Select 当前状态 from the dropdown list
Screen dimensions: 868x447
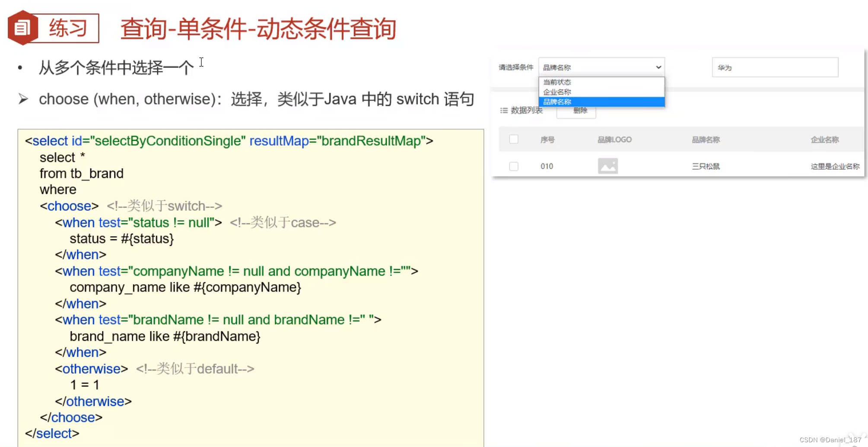[601, 82]
